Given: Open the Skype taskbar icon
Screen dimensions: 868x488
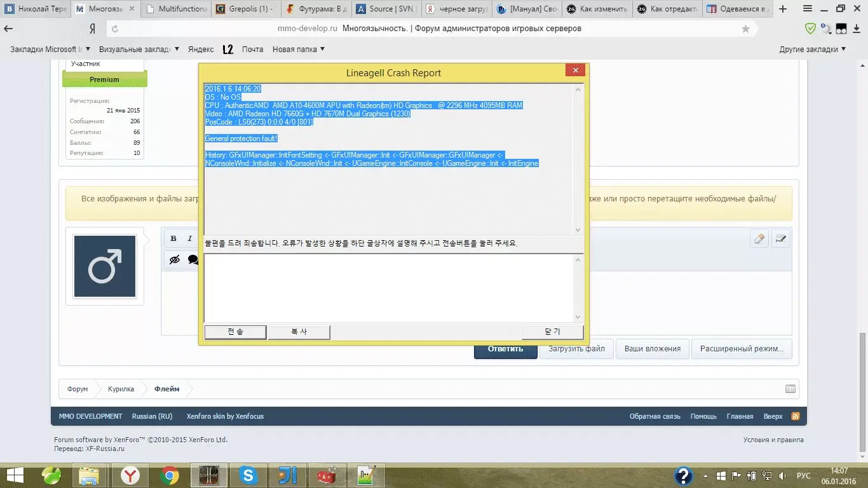Looking at the screenshot, I should point(248,475).
